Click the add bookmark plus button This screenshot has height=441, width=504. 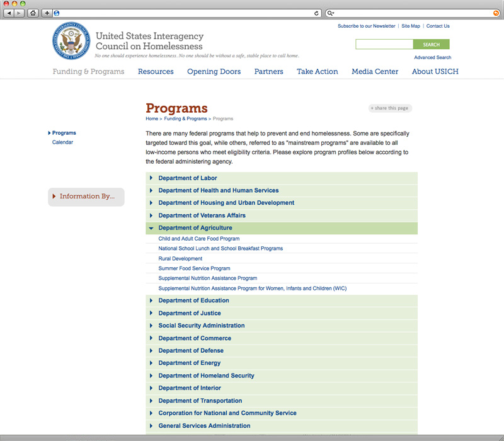pos(47,13)
